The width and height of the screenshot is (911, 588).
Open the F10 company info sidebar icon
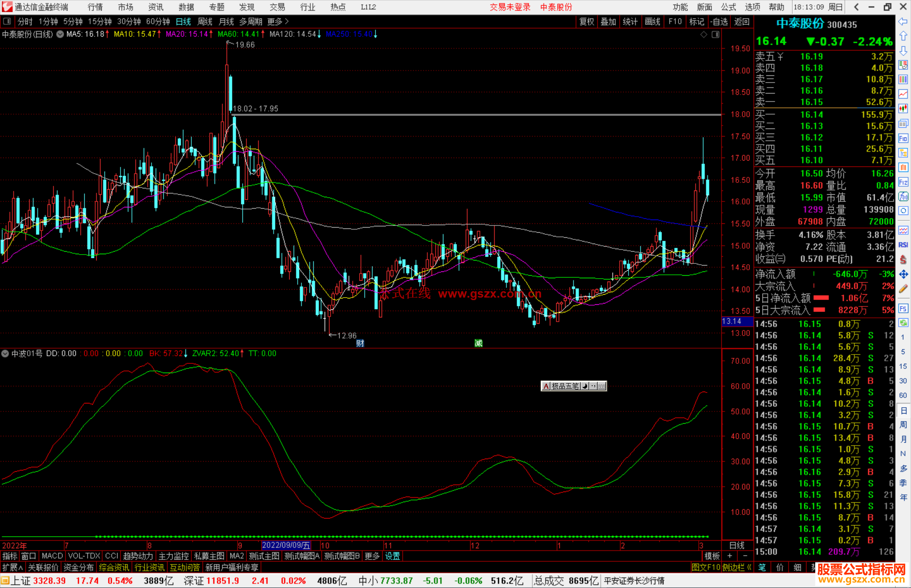[903, 138]
